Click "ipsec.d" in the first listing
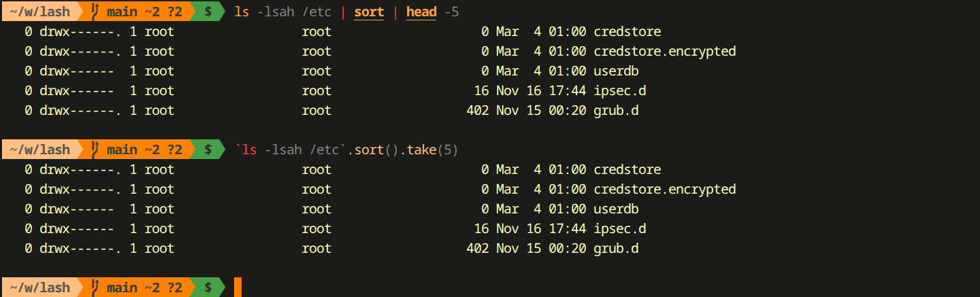Screen dimensions: 980x297 [619, 90]
